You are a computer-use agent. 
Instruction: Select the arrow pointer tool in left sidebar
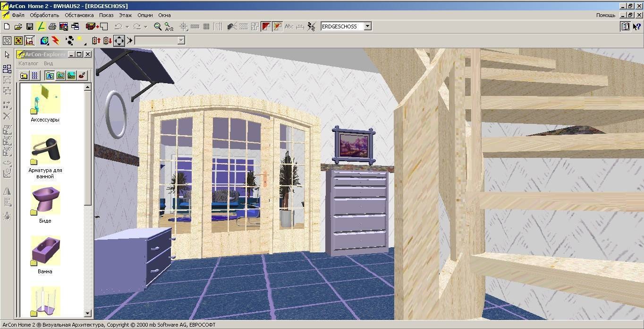(7, 55)
